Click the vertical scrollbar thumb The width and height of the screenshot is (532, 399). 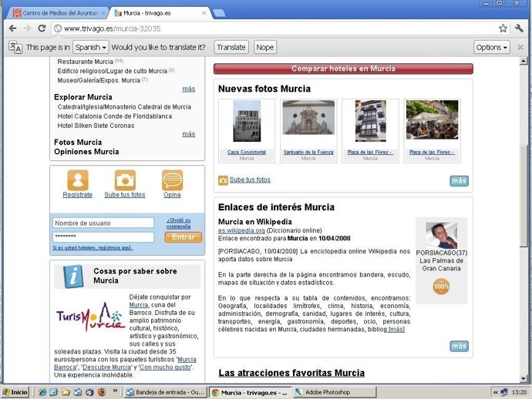(524, 196)
